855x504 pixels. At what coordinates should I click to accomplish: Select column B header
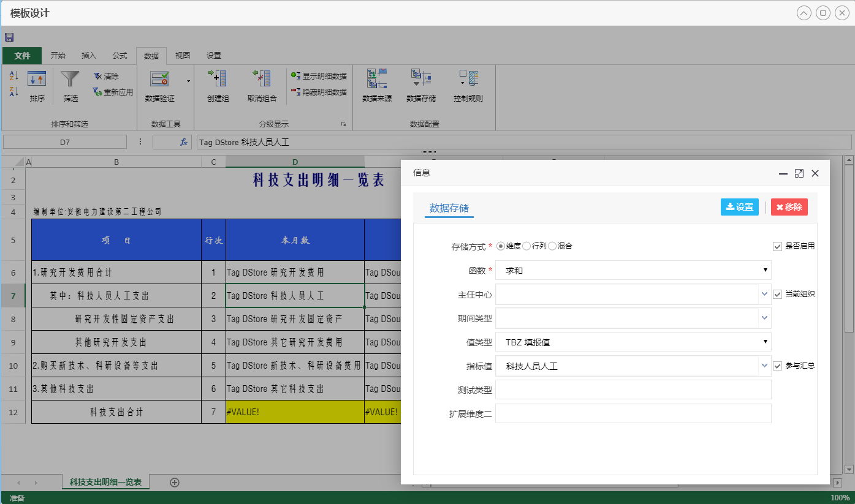point(116,162)
